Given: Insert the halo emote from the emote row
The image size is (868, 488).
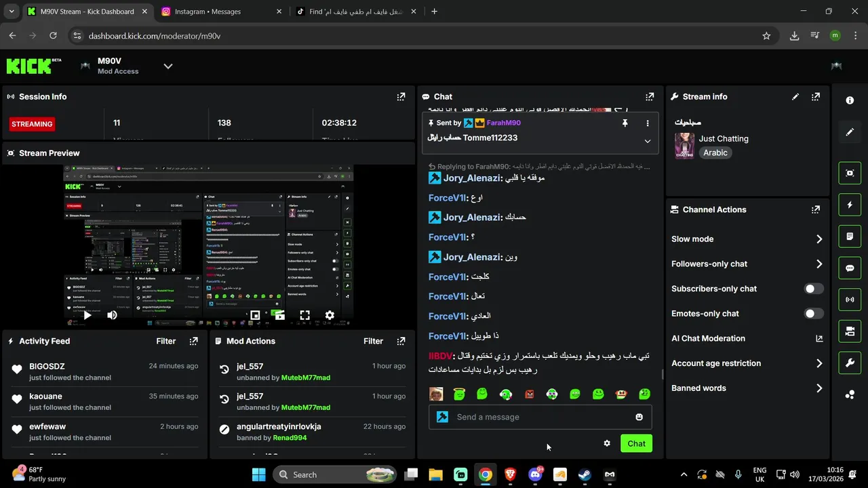Looking at the screenshot, I should click(x=459, y=394).
